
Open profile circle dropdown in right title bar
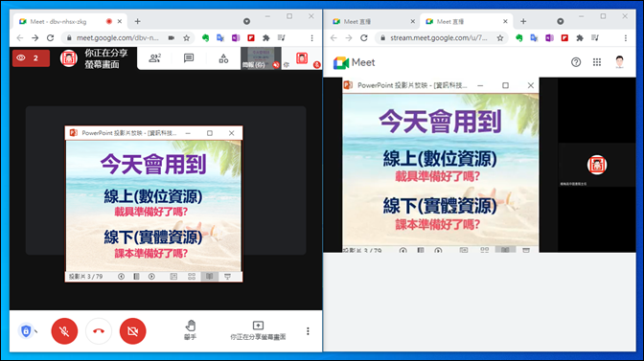561,21
